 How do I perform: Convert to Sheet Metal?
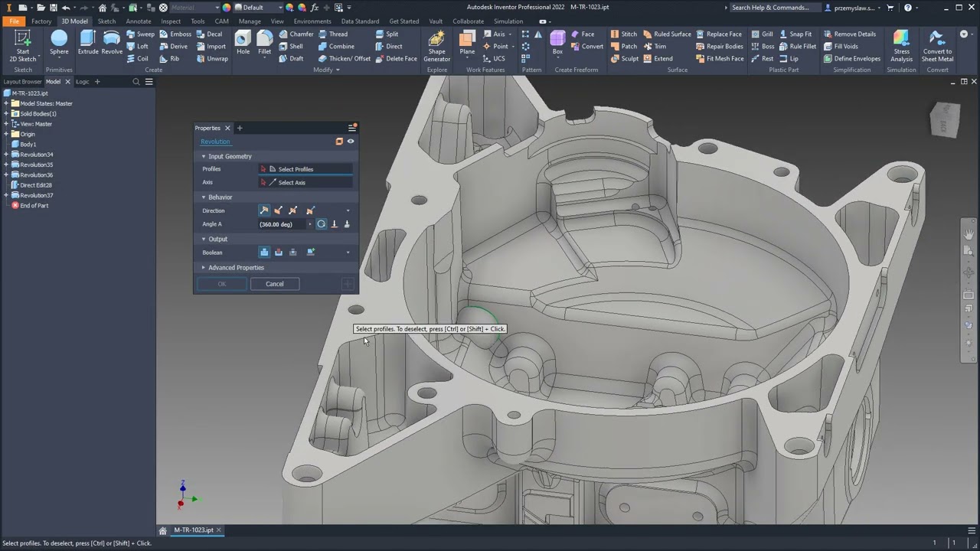tap(937, 46)
